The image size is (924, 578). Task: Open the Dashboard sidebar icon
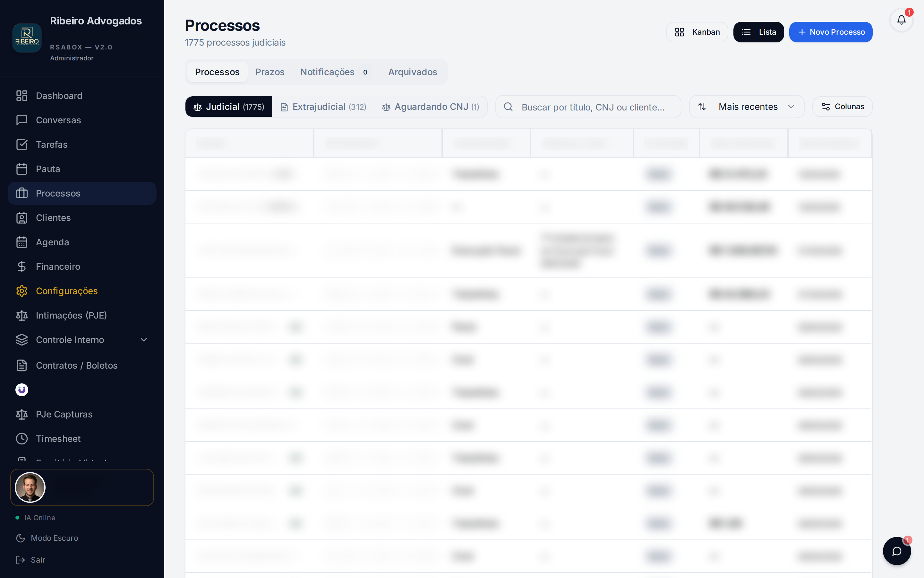[22, 96]
